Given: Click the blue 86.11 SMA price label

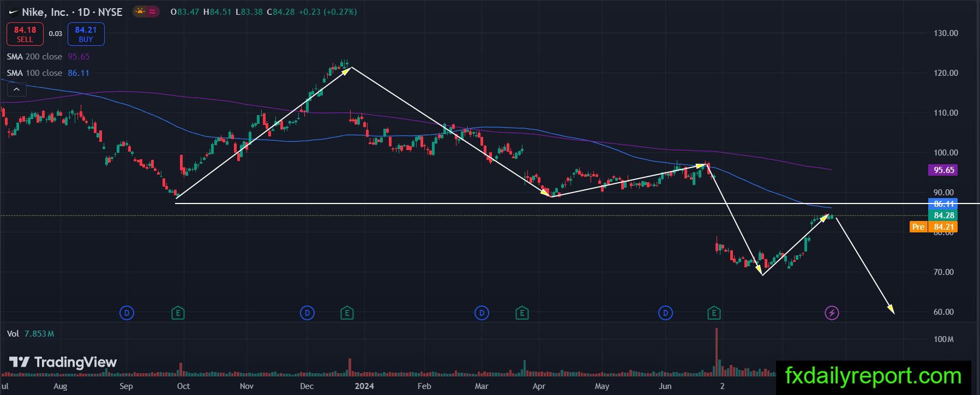Looking at the screenshot, I should (943, 204).
